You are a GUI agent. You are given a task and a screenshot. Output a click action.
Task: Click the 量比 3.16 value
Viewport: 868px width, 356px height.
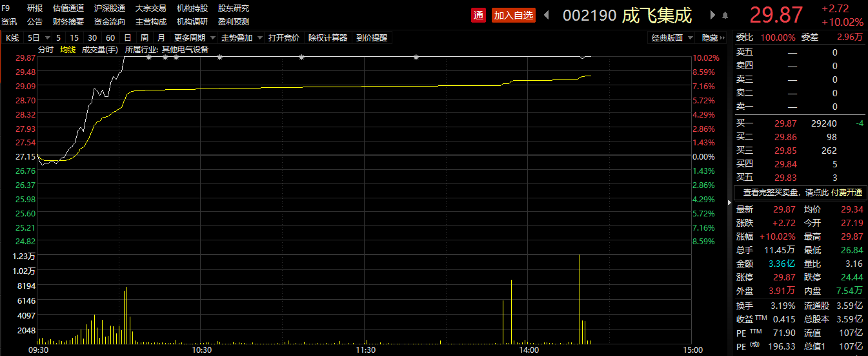854,264
